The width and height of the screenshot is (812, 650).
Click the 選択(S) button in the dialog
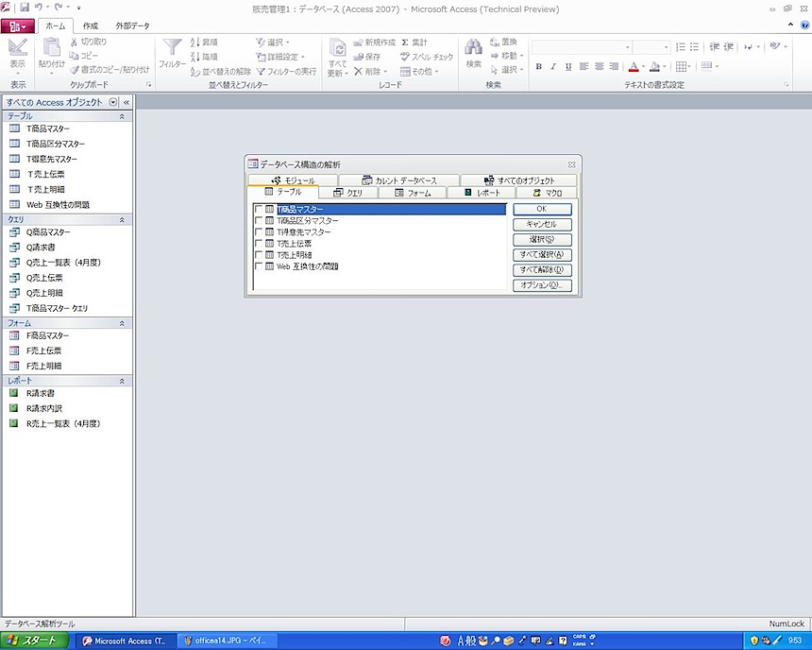[x=542, y=239]
